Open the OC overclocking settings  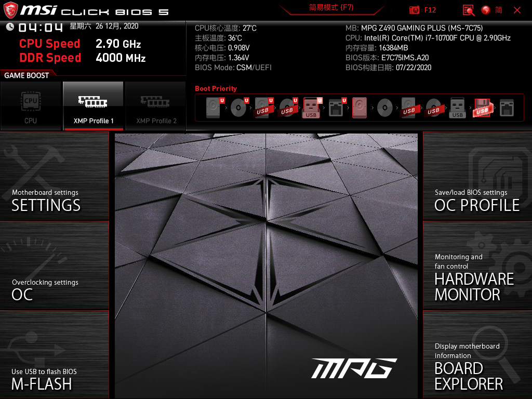click(54, 266)
